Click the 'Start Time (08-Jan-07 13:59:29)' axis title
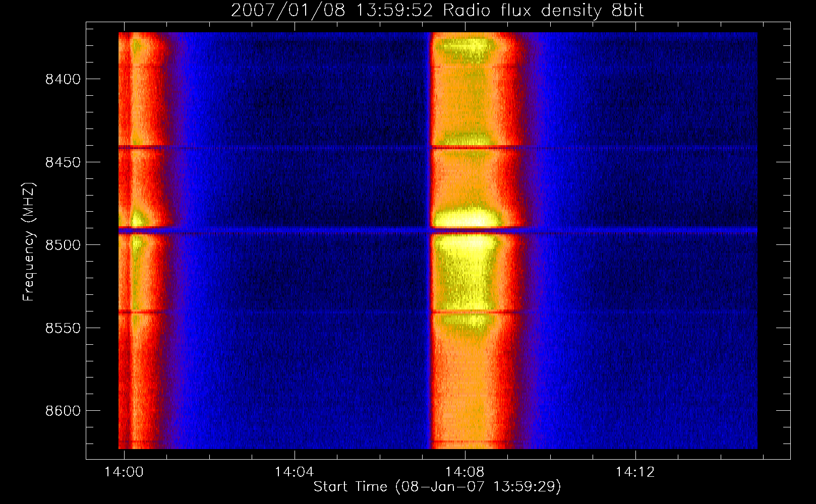The image size is (816, 504). [437, 487]
